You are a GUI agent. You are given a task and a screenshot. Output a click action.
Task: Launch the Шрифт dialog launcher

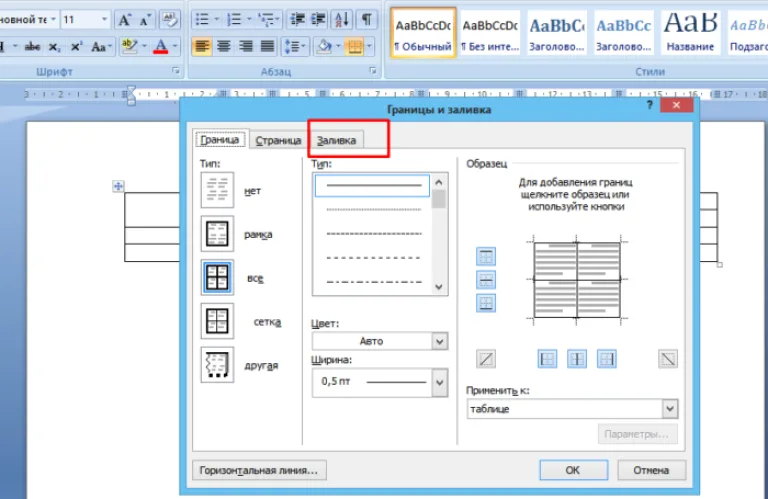pos(176,71)
